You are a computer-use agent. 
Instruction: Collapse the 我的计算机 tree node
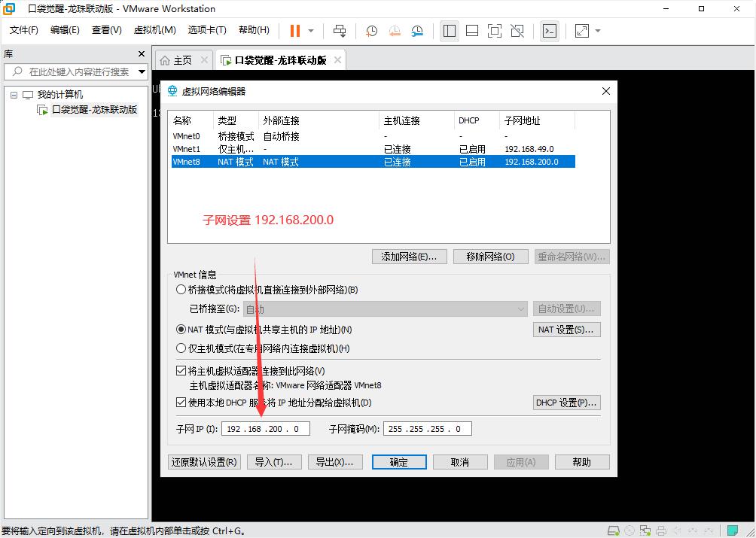tap(14, 95)
